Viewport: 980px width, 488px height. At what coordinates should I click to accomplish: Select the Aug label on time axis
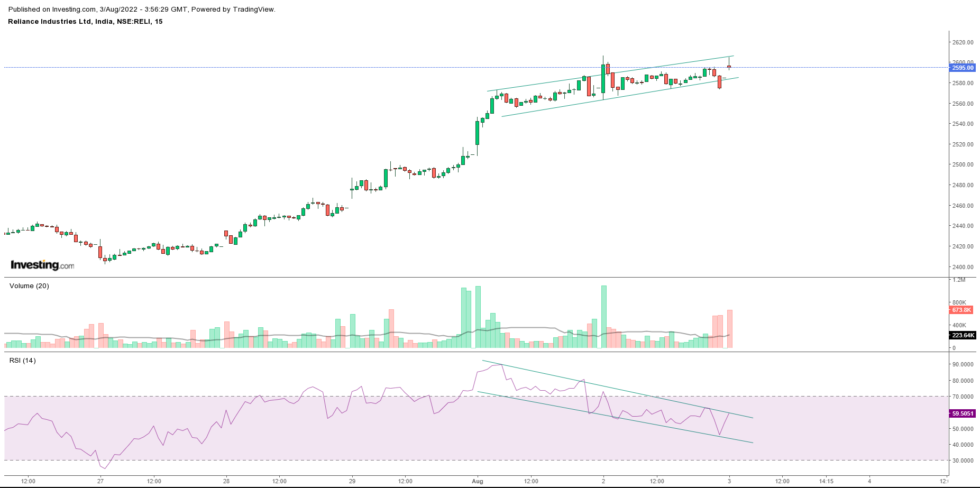[x=478, y=481]
